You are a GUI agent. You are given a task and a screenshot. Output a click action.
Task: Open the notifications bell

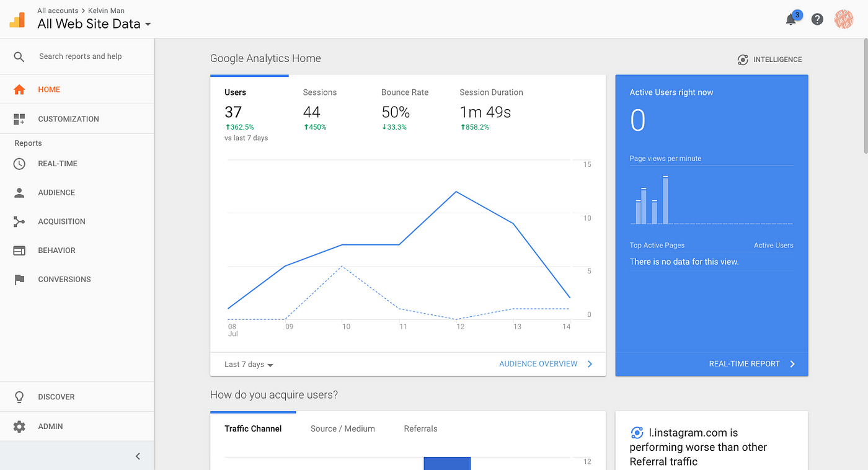(x=791, y=19)
